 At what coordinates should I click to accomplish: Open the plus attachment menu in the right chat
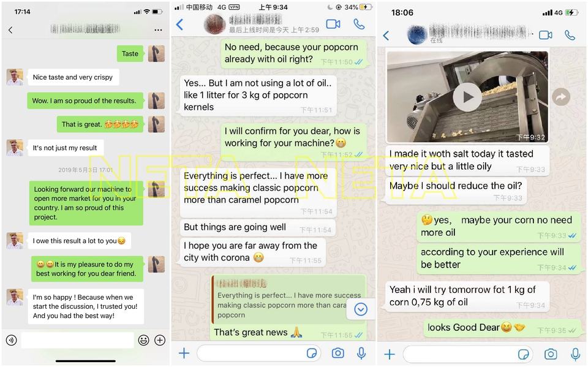click(390, 354)
